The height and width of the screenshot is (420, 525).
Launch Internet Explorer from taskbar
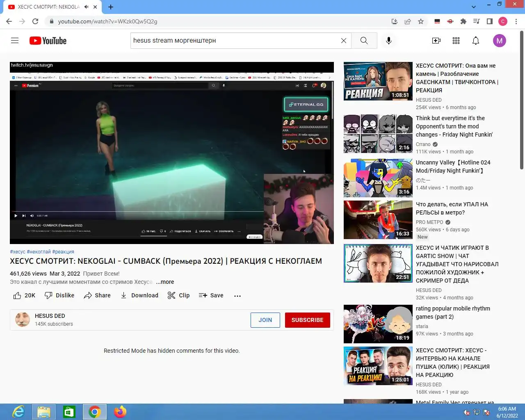pos(18,412)
